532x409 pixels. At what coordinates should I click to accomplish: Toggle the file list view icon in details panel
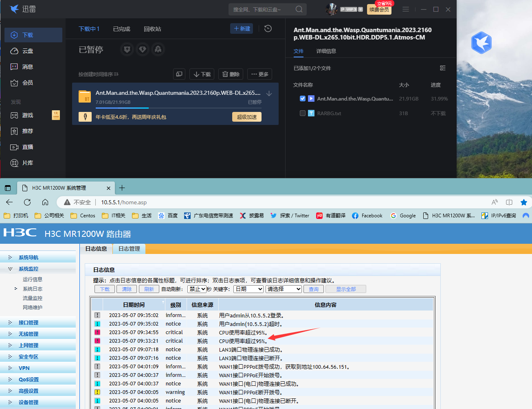coord(443,68)
